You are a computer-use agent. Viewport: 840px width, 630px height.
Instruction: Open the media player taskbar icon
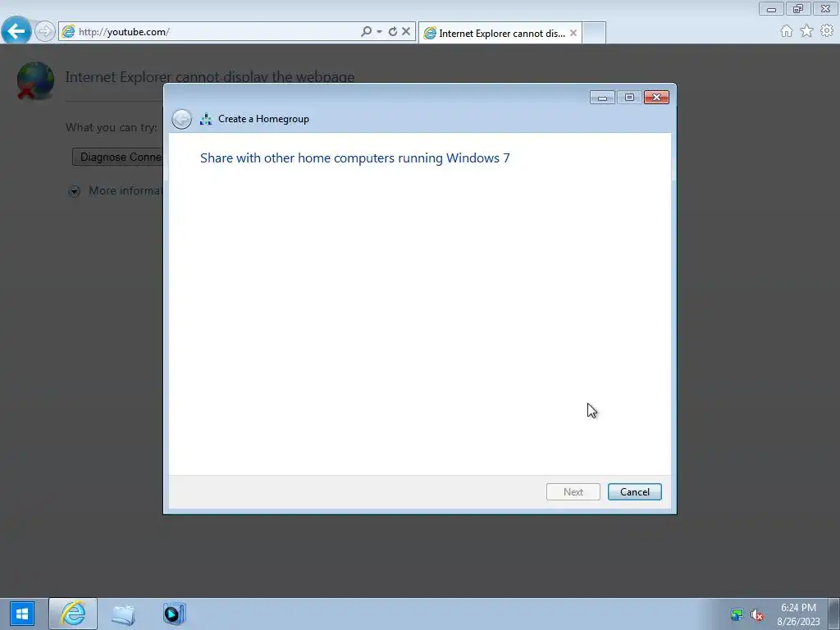click(174, 614)
